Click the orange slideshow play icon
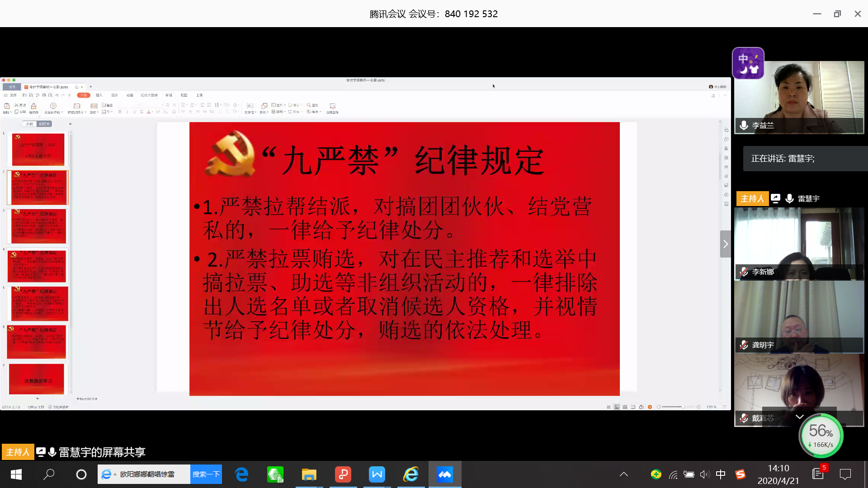This screenshot has height=488, width=868. point(650,407)
